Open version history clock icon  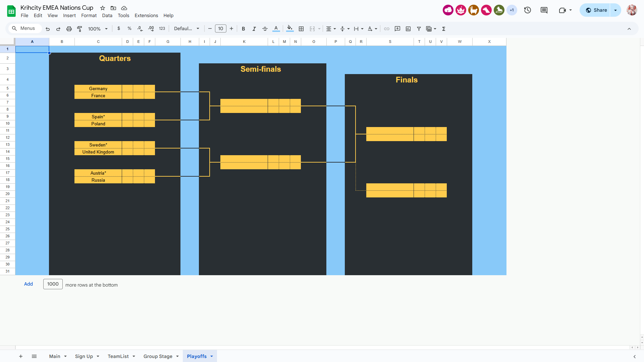[x=528, y=10]
